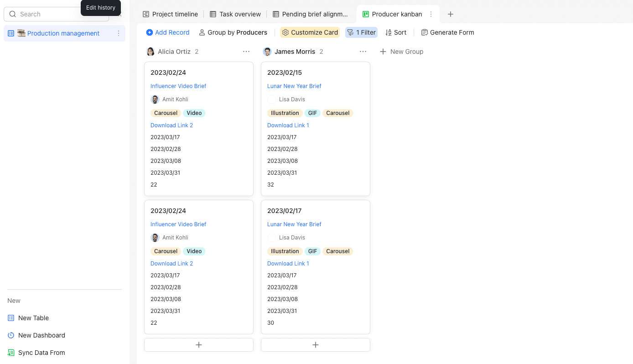Viewport: 633px width, 364px height.
Task: Switch to the Project timeline tab
Action: tap(170, 14)
